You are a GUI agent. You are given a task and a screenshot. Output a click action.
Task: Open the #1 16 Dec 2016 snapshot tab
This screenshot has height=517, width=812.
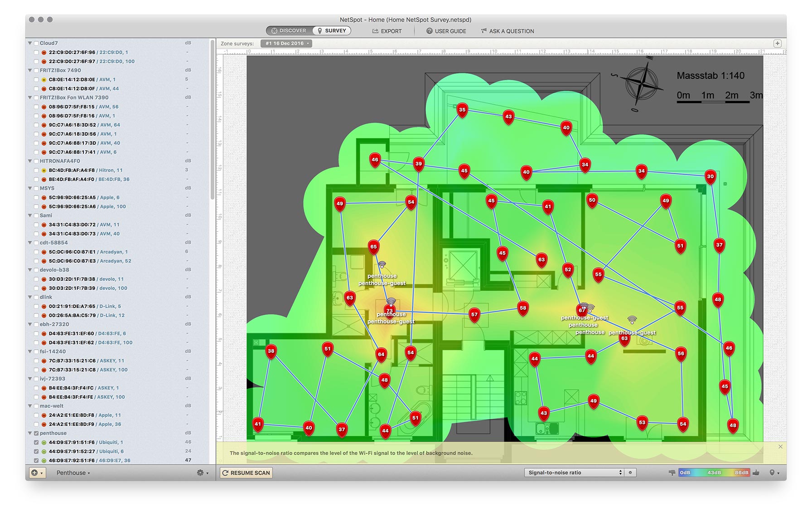pos(286,44)
